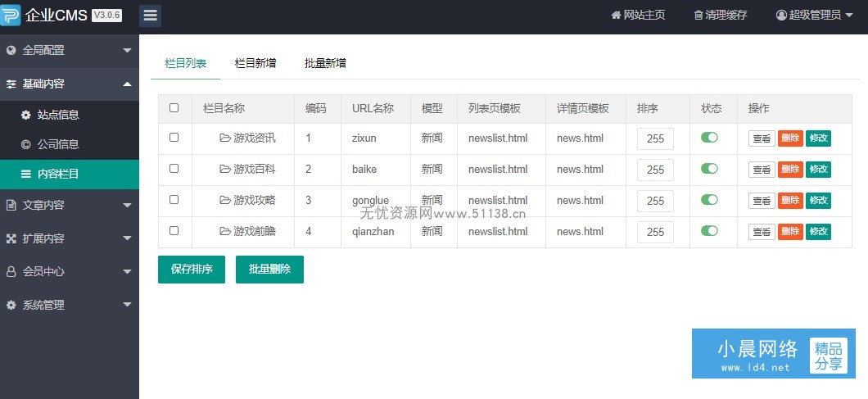Click the user avatar icon for 超级管理员
The width and height of the screenshot is (868, 399).
coord(781,15)
